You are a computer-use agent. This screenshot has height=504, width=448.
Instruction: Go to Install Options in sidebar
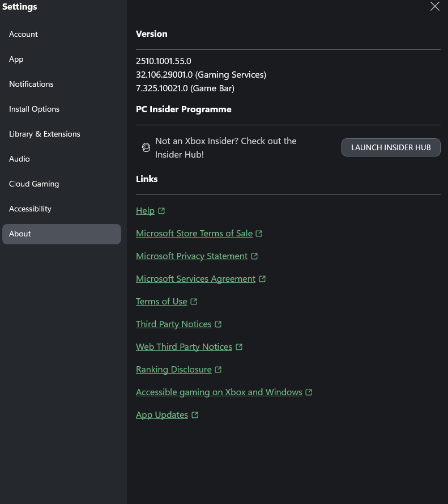pos(34,109)
